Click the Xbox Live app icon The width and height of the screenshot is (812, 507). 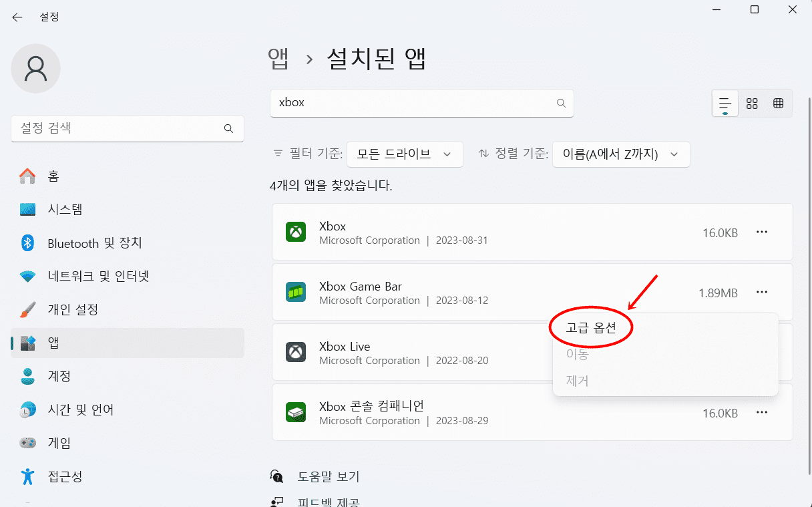(x=296, y=353)
